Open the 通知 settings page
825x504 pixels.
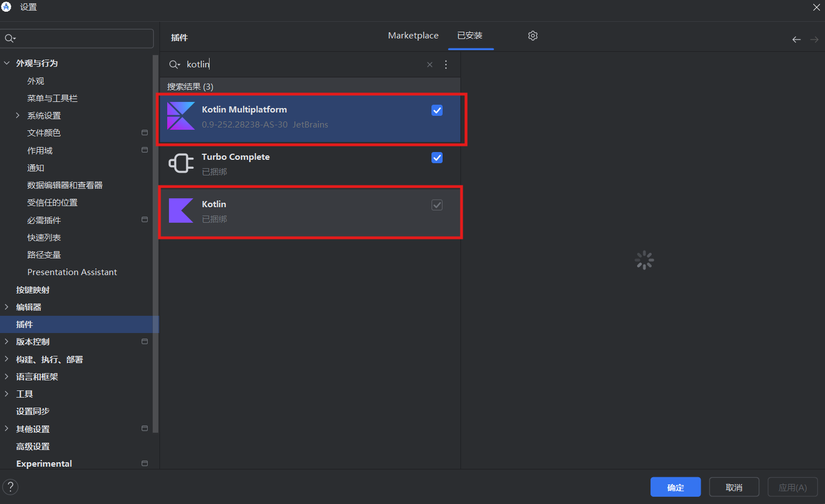[36, 168]
